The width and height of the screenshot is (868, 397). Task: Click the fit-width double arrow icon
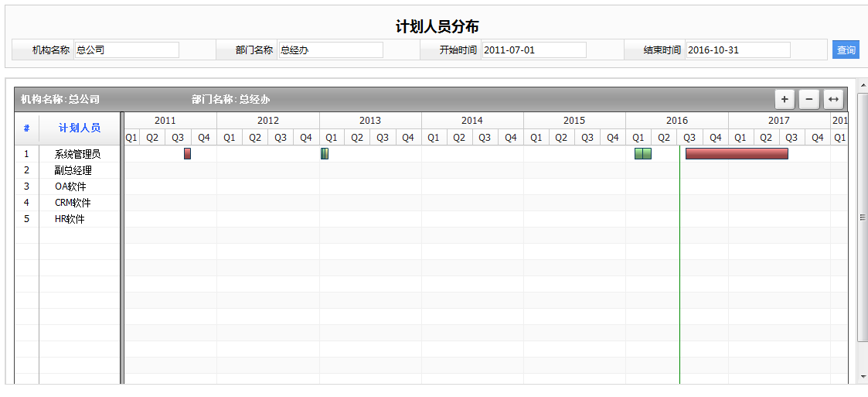[833, 99]
